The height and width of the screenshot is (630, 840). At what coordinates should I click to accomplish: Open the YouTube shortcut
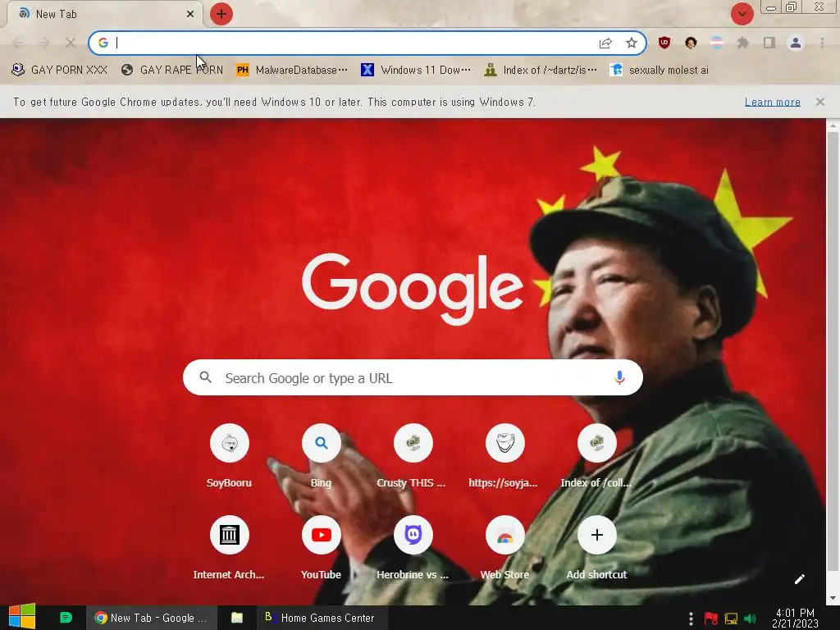tap(321, 548)
